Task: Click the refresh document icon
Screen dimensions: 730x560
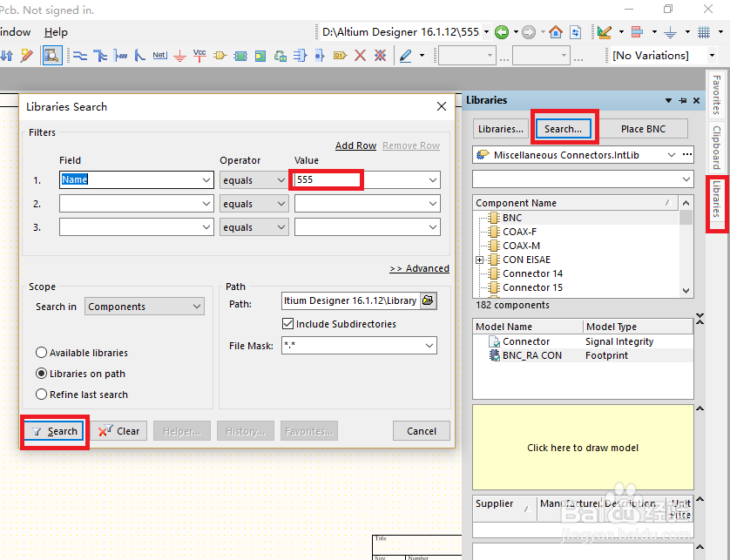Action: (576, 32)
